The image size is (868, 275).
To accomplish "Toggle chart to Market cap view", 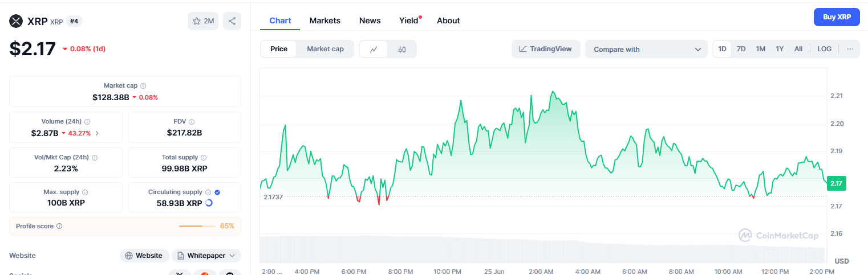I will pos(325,49).
